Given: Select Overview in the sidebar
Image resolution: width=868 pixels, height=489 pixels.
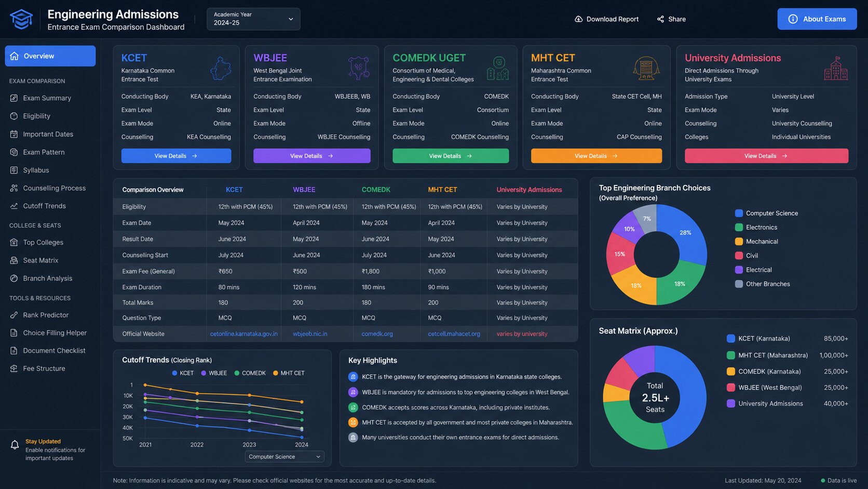Looking at the screenshot, I should point(50,56).
